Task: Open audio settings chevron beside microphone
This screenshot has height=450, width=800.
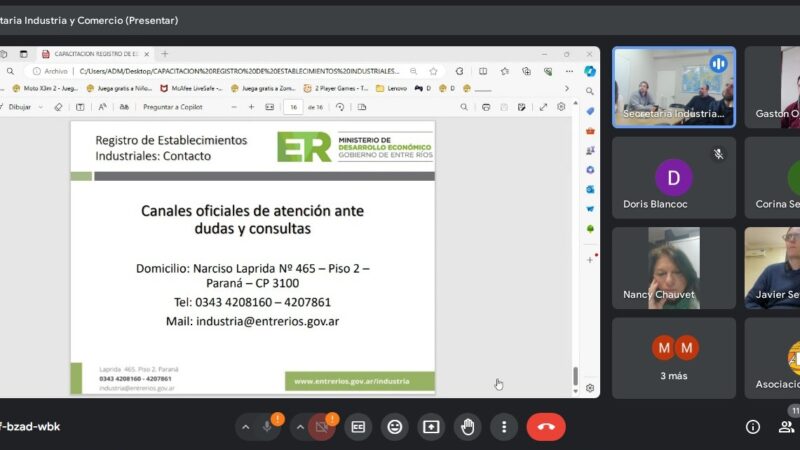Action: click(x=246, y=427)
